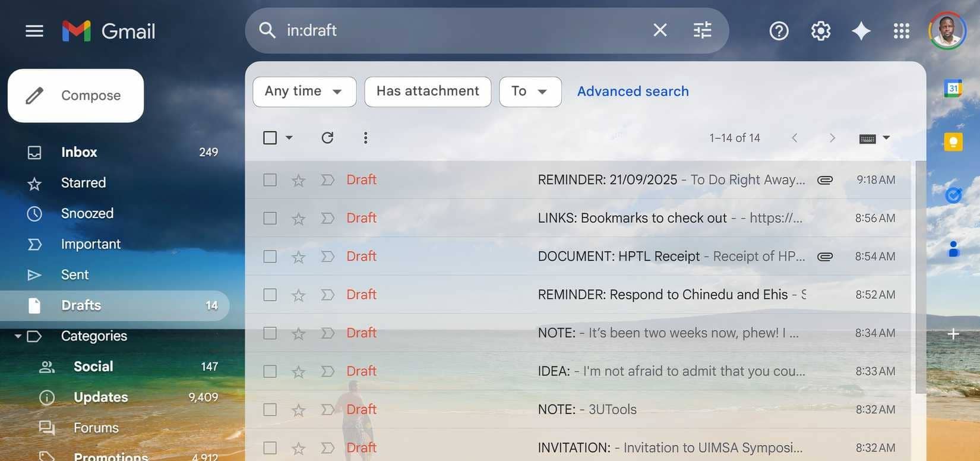Open the Forums category
980x461 pixels.
[115, 428]
